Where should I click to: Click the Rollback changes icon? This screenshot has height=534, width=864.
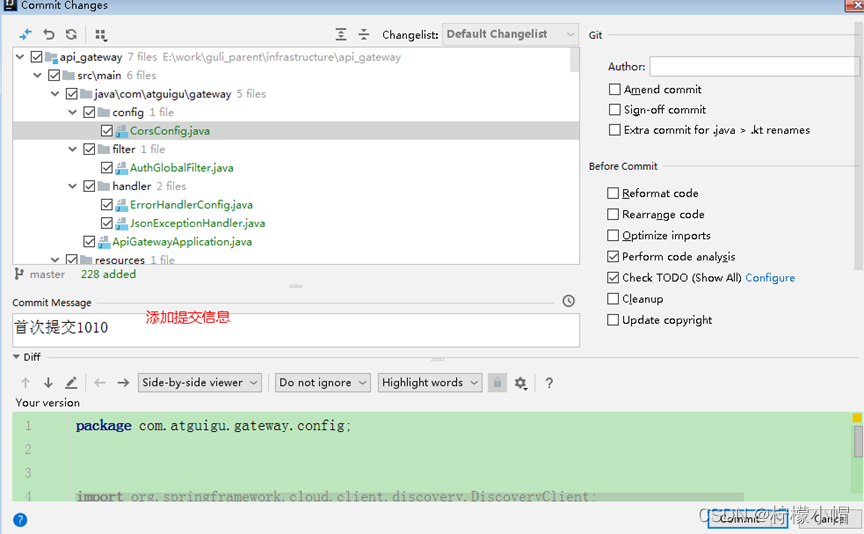click(x=49, y=35)
